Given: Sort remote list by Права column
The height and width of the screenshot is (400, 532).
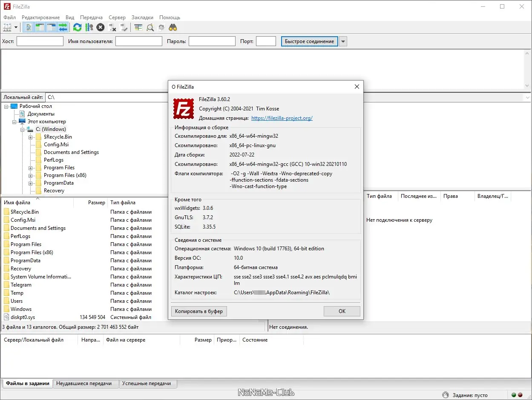Looking at the screenshot, I should [x=457, y=196].
